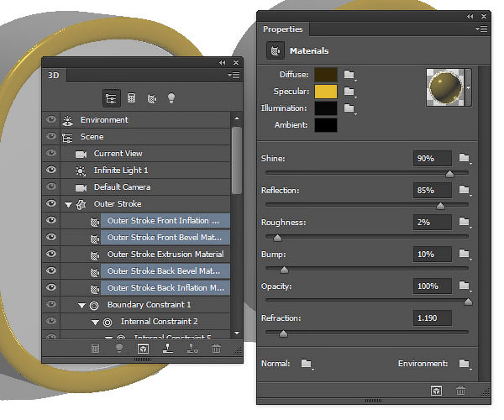
Task: Toggle visibility of Infinite Light 1
Action: (51, 170)
